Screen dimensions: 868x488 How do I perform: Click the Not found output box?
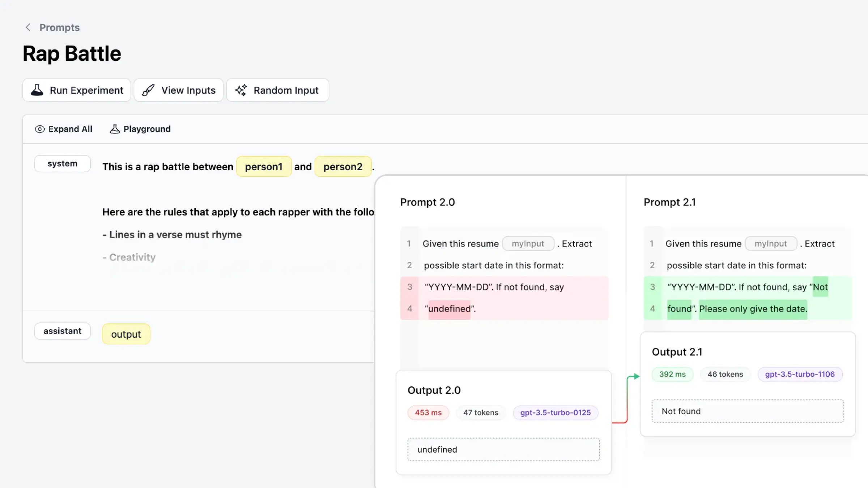748,411
